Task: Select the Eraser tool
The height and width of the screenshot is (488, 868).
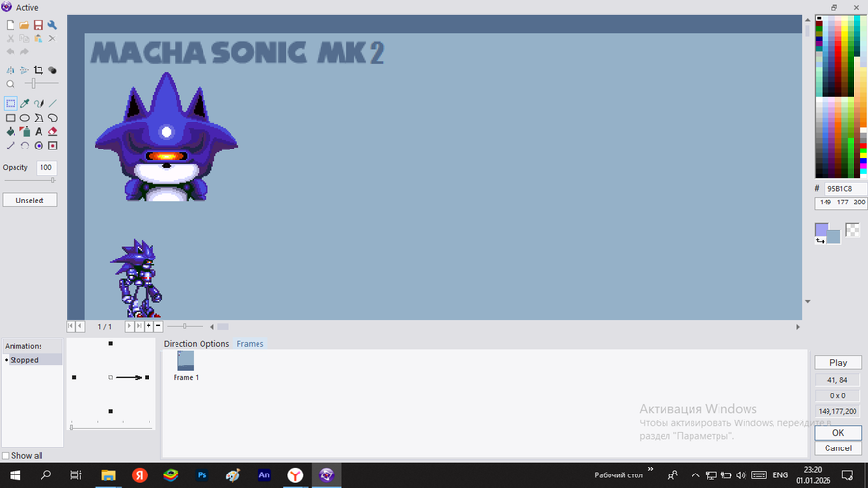Action: (x=53, y=132)
